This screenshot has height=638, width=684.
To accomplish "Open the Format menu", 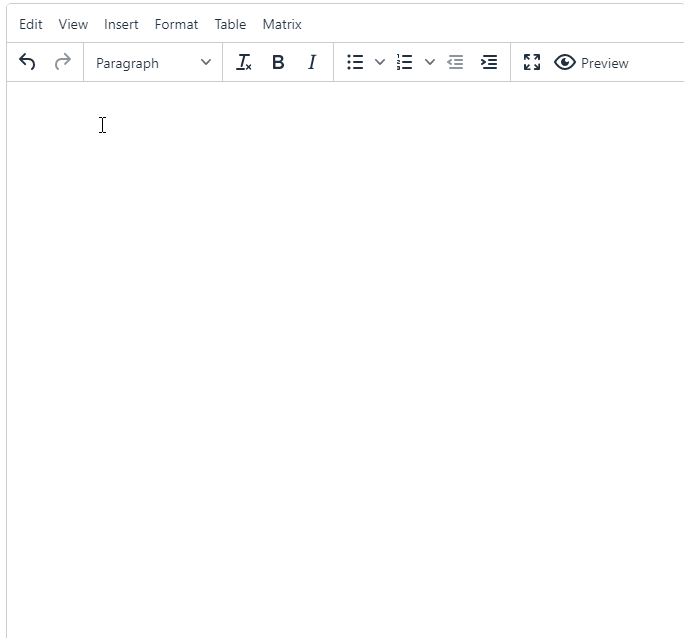I will click(x=176, y=24).
